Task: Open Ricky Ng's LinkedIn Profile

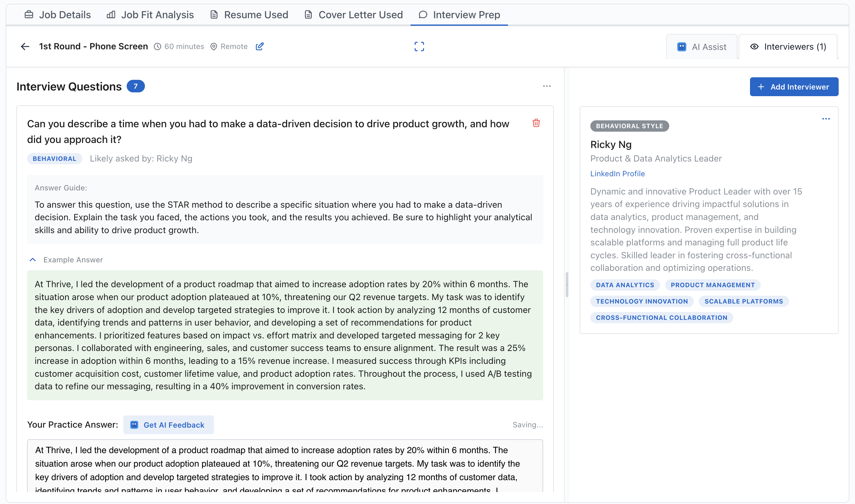Action: (617, 173)
